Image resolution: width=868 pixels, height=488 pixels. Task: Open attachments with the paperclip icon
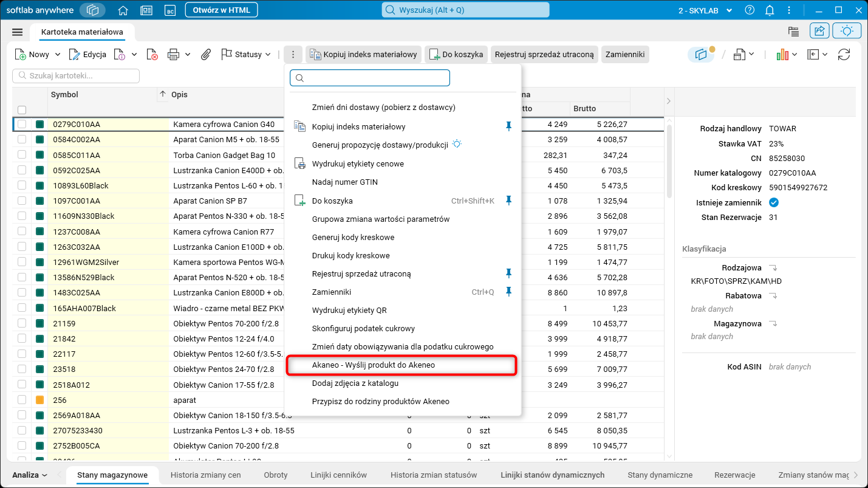coord(206,55)
